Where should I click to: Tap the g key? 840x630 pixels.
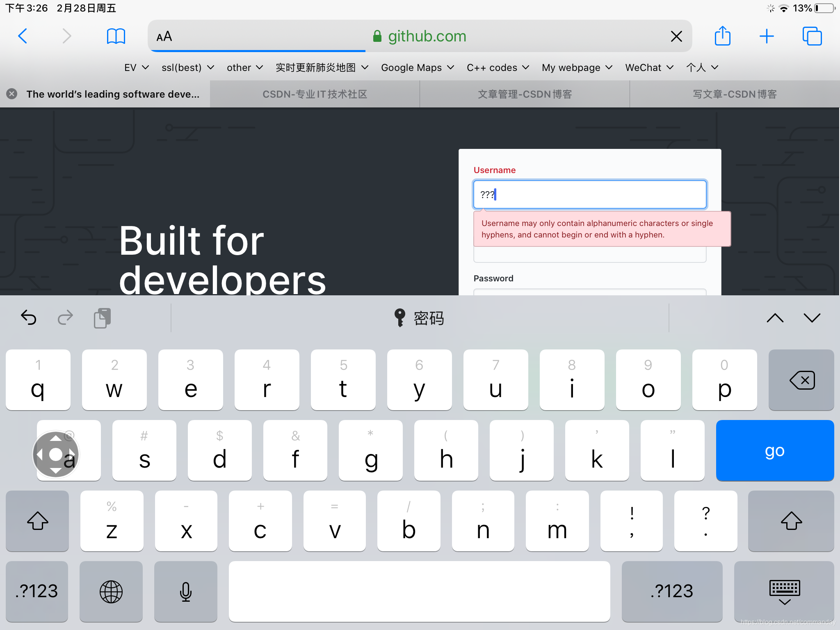tap(371, 450)
